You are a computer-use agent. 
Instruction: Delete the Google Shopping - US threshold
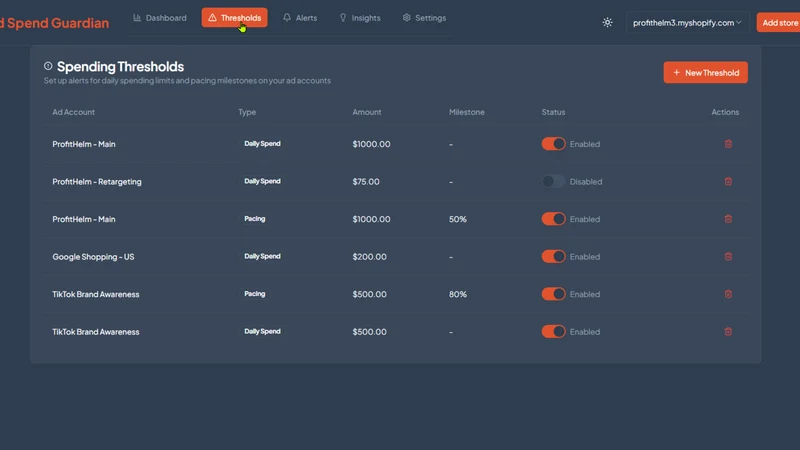point(728,256)
